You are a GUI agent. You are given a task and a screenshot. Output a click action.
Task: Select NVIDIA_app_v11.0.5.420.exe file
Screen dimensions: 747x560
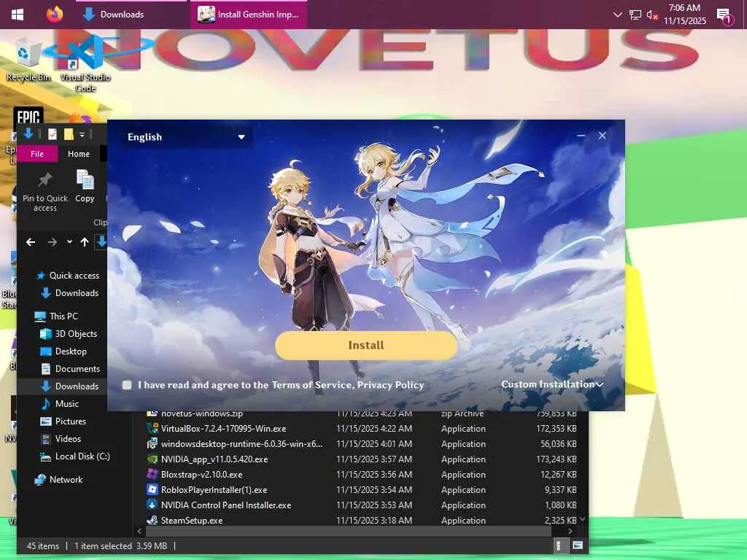pos(214,459)
